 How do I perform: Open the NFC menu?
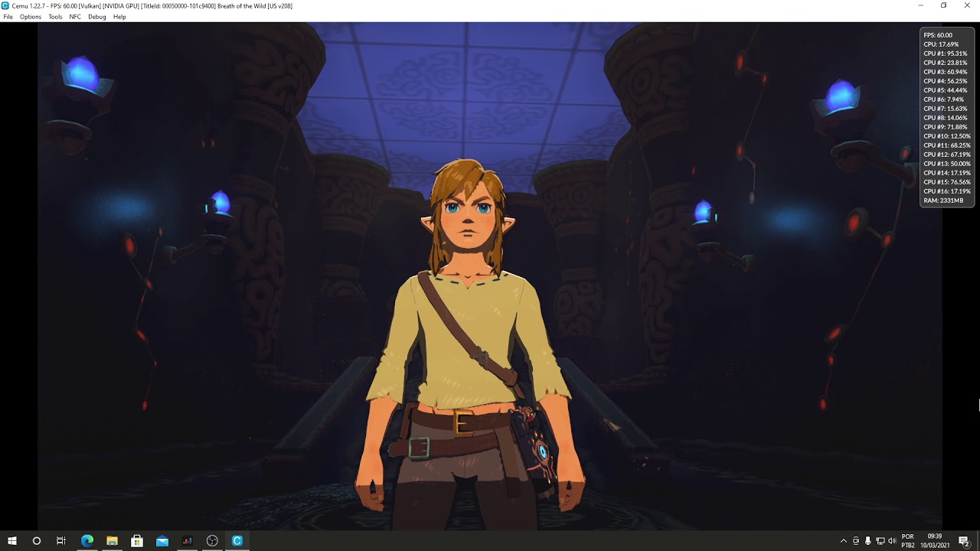75,17
